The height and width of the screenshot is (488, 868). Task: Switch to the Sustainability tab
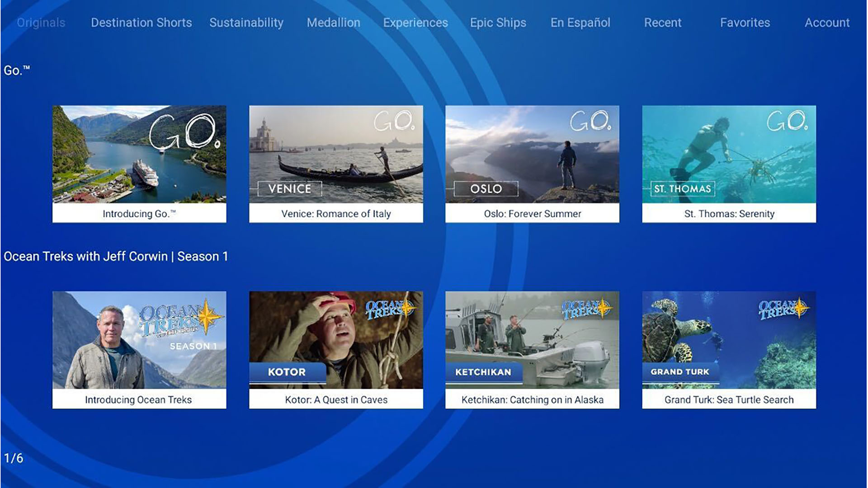click(x=246, y=23)
